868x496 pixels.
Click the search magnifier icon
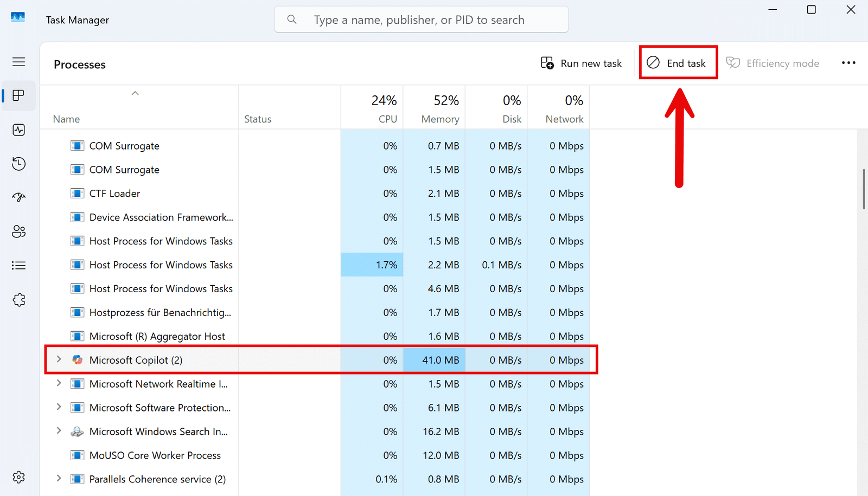[x=292, y=19]
